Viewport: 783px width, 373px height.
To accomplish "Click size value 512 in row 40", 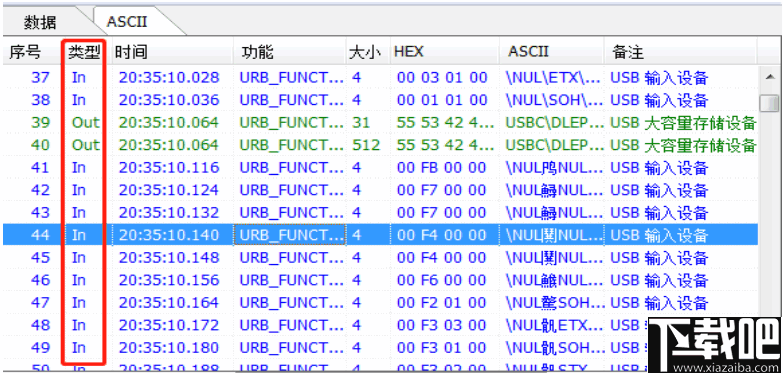I will (x=365, y=145).
